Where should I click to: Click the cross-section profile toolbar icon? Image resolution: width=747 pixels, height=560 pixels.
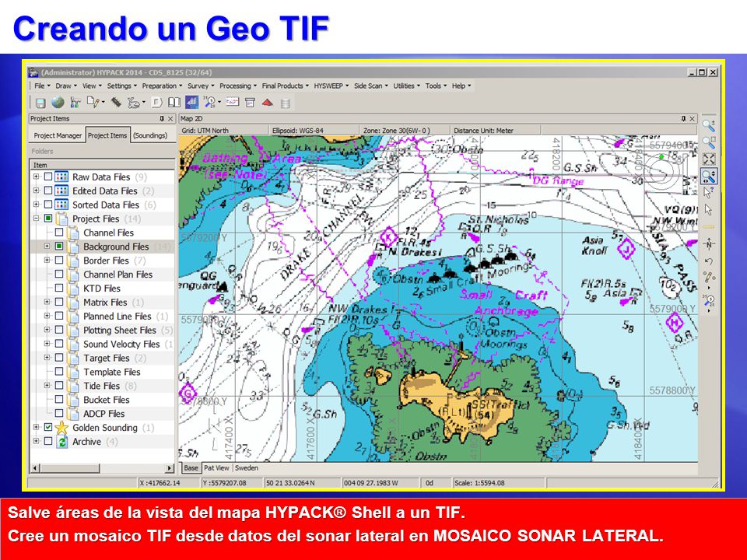(x=233, y=102)
